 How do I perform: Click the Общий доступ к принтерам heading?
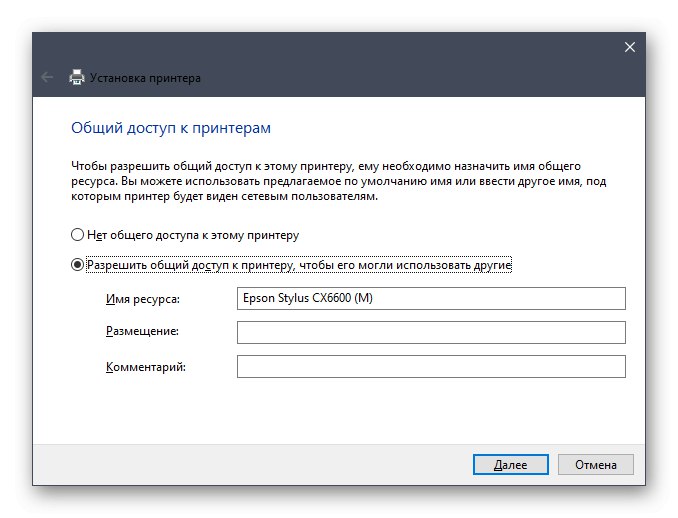click(x=171, y=128)
